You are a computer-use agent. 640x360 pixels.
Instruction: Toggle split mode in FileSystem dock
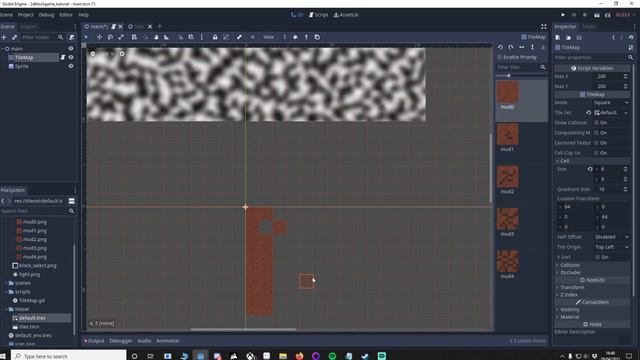[71, 201]
